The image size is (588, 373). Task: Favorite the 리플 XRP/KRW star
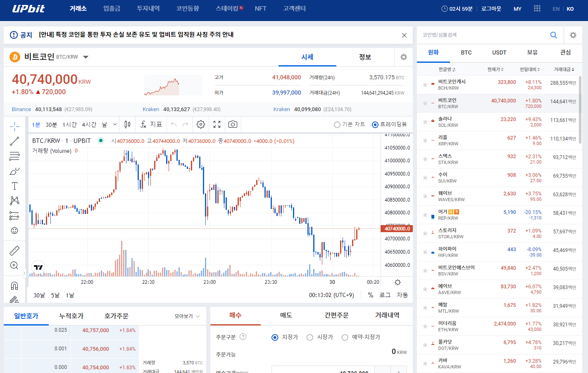point(425,140)
